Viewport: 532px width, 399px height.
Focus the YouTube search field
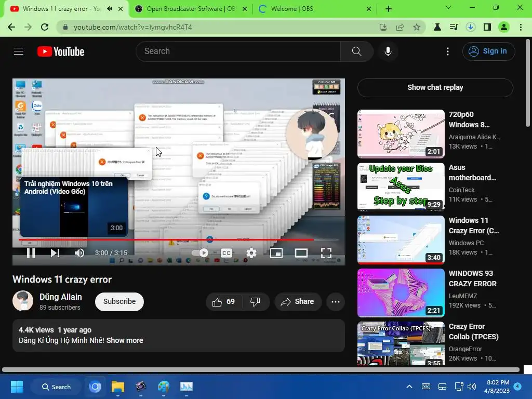tap(238, 51)
